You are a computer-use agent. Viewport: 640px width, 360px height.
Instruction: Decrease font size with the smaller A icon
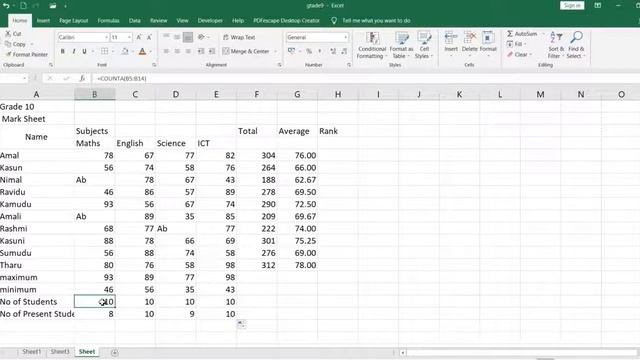pos(149,37)
